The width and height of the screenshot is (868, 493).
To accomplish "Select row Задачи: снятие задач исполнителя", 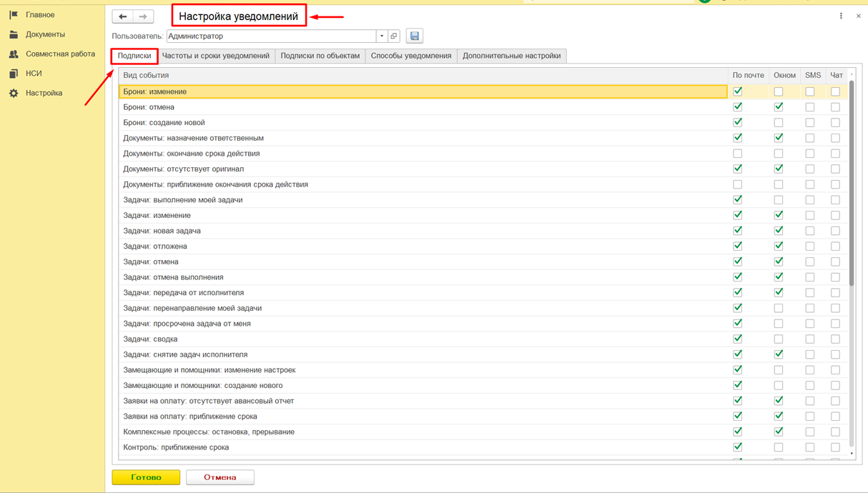I will click(423, 354).
